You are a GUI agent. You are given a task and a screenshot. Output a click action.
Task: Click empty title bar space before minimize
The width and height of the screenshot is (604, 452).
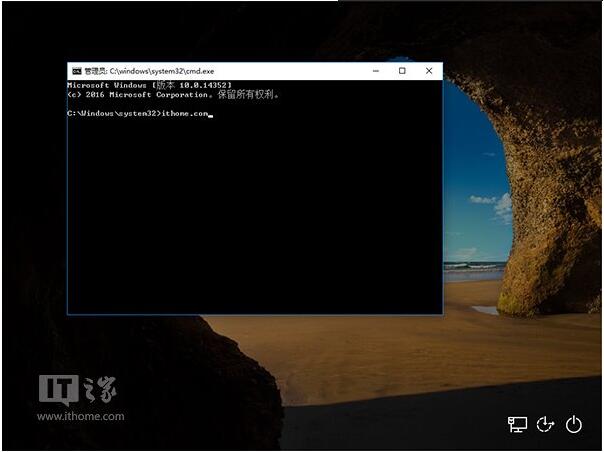click(x=300, y=71)
